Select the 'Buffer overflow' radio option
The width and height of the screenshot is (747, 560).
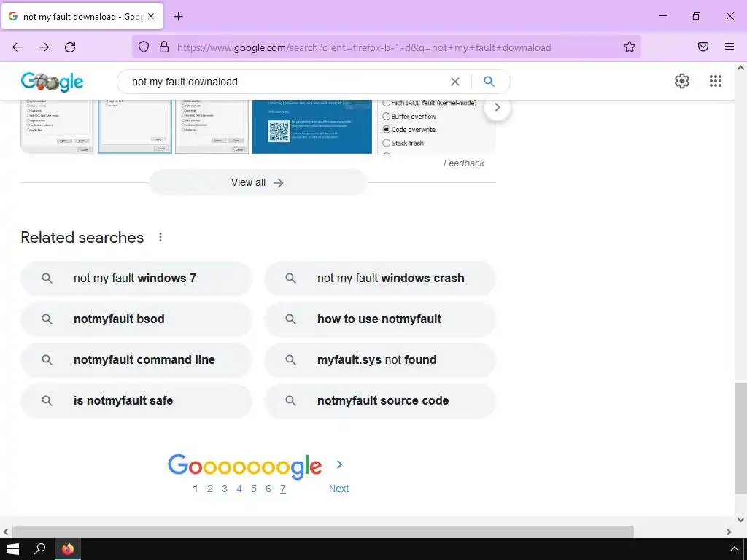pyautogui.click(x=387, y=116)
